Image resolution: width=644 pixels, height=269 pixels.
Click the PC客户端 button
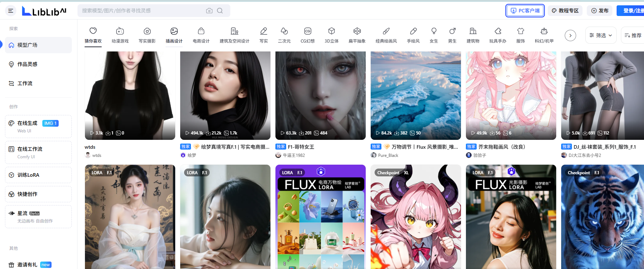(525, 11)
